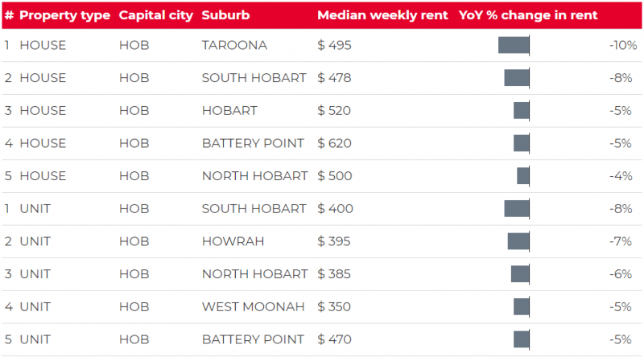Click the -7% bar for Howrah

point(518,241)
